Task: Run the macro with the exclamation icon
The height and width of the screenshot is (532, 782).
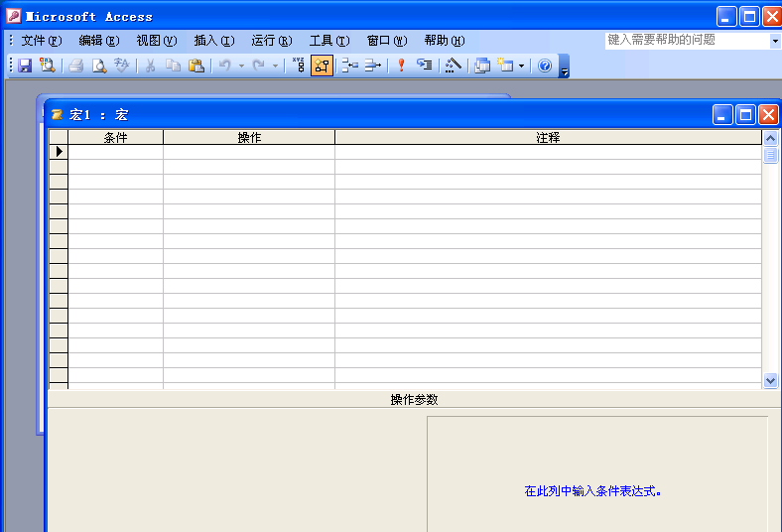Action: (401, 66)
